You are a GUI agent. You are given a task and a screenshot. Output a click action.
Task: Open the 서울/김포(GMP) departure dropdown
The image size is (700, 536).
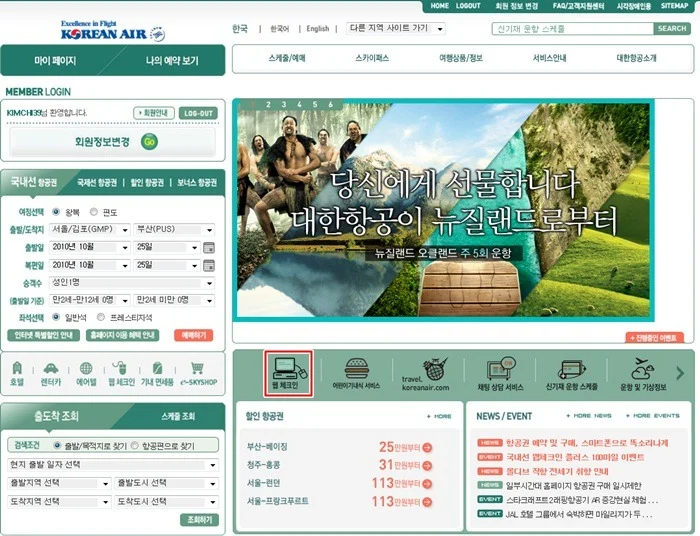point(90,229)
